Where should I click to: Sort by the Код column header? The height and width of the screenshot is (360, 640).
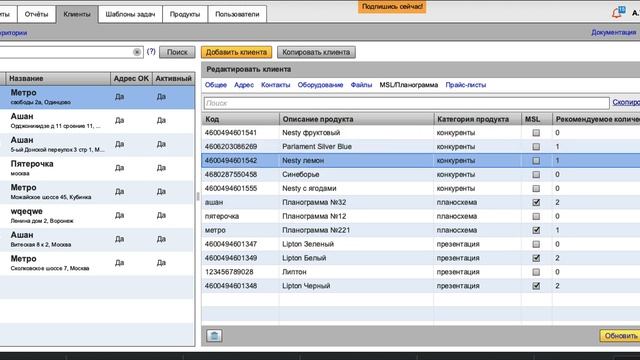240,119
